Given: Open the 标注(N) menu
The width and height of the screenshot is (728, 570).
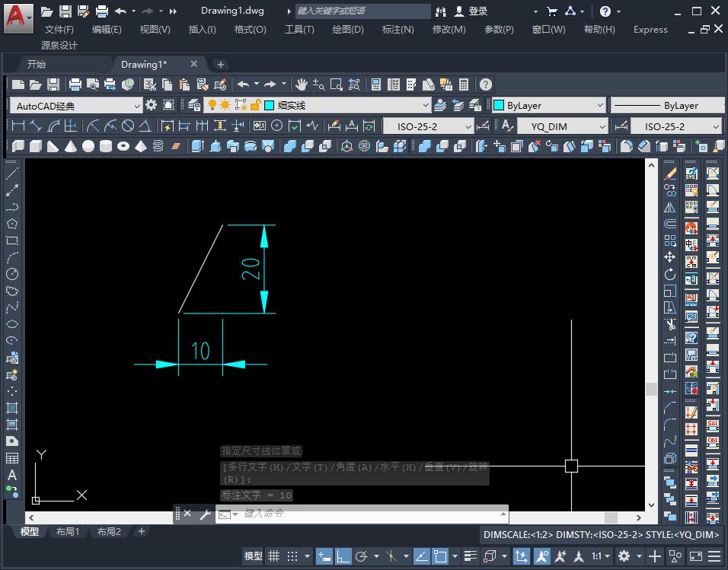Looking at the screenshot, I should (x=398, y=30).
